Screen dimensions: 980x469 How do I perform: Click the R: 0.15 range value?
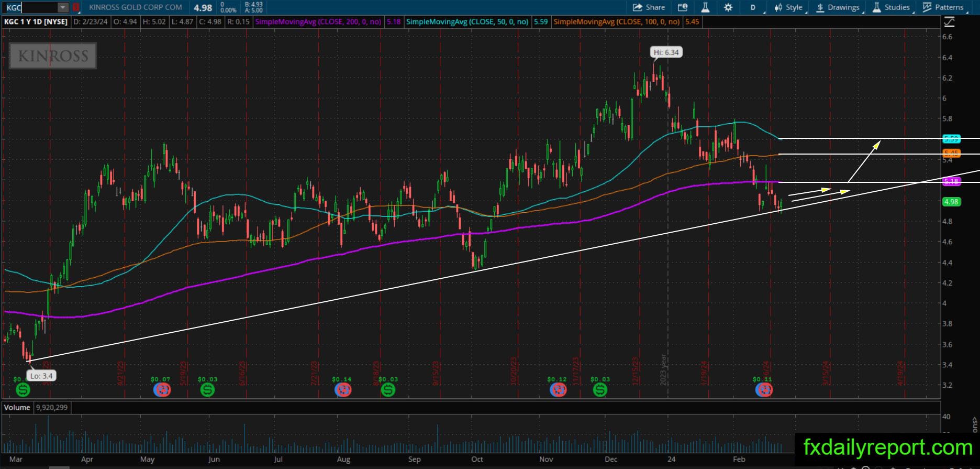tap(238, 22)
